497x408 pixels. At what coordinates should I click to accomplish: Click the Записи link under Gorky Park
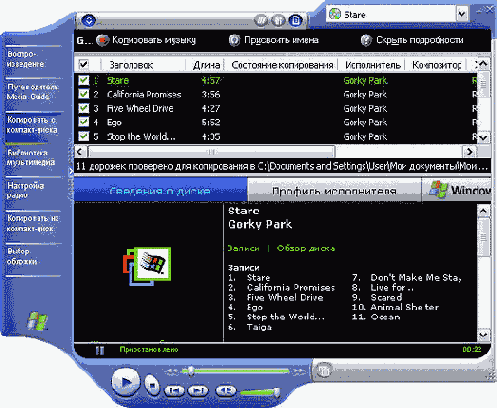pos(243,248)
